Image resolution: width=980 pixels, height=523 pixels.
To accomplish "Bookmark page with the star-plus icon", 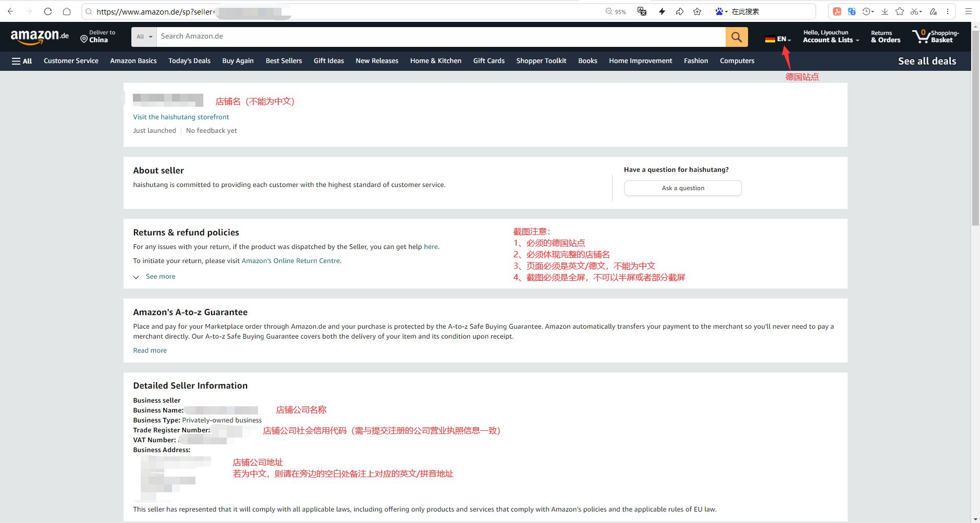I will click(697, 11).
